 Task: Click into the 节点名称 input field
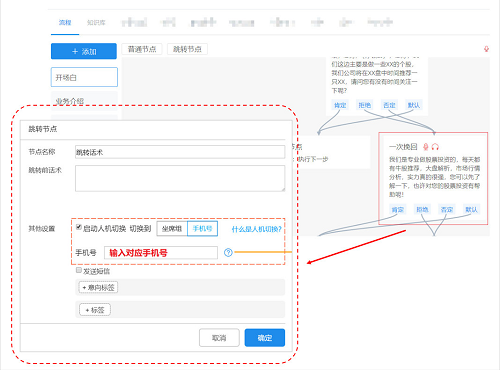click(180, 152)
